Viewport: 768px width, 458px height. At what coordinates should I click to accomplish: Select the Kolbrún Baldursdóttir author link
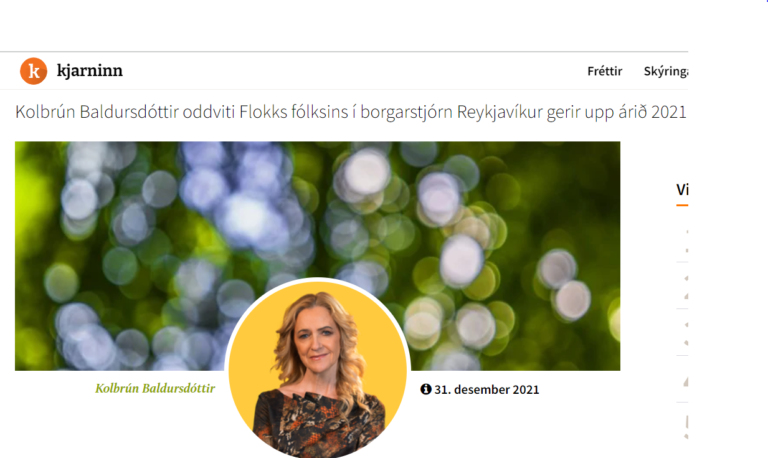pyautogui.click(x=155, y=388)
